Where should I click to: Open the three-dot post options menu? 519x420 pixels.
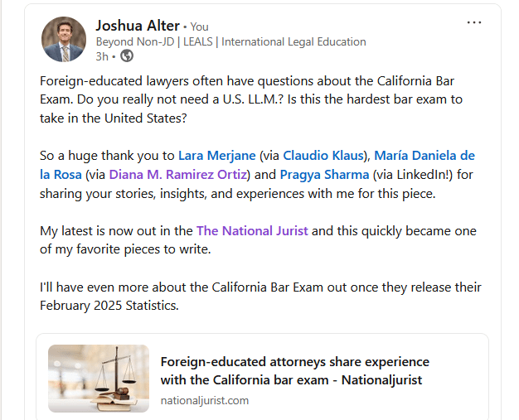coord(474,22)
